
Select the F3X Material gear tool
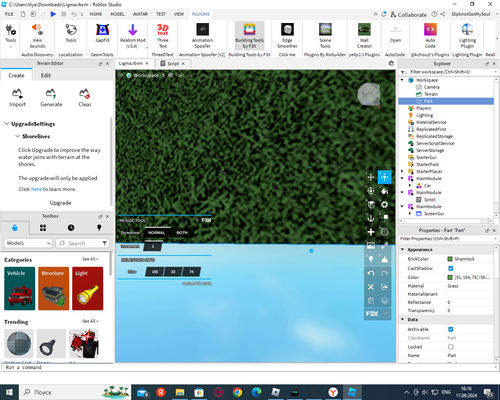click(x=384, y=205)
